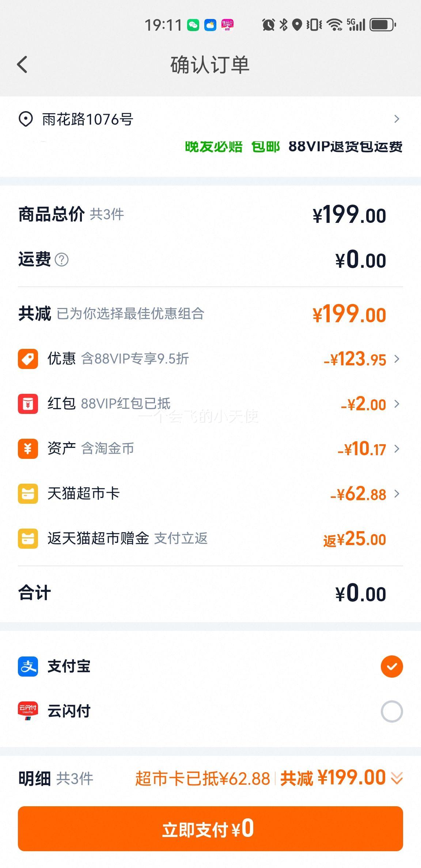Open discount details chevron for -¥123.95

(397, 359)
